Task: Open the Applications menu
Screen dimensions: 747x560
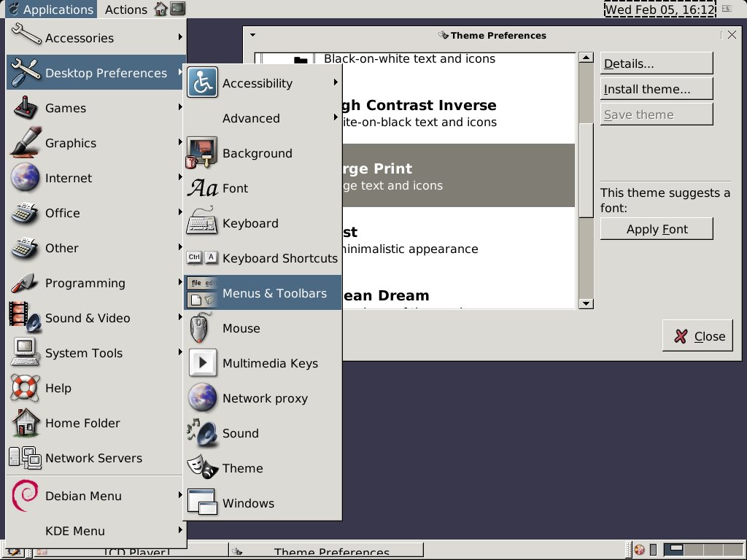Action: click(x=51, y=9)
